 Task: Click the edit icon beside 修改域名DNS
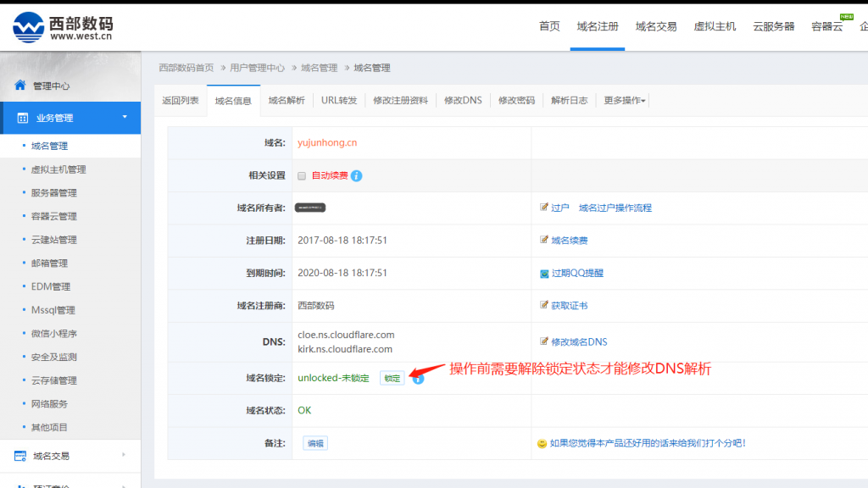tap(544, 342)
